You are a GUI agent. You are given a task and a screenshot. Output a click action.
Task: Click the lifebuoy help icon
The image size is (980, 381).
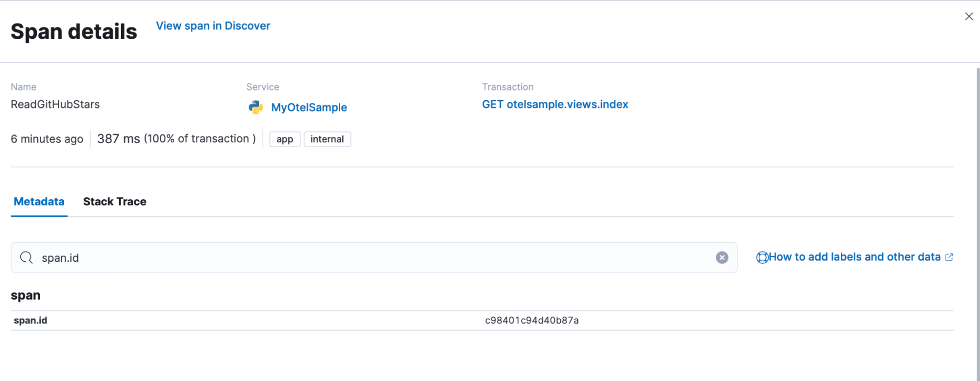pyautogui.click(x=762, y=257)
